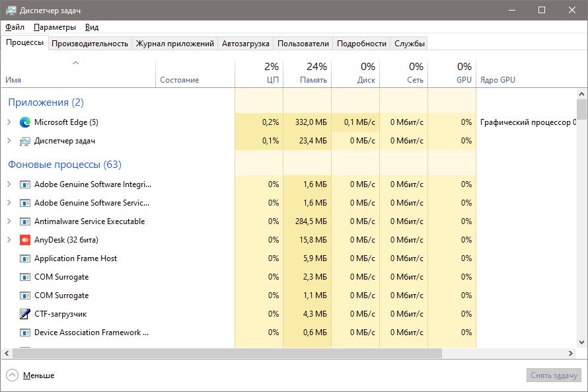Click the CTF-загрузчик pen icon
This screenshot has width=588, height=392.
pos(25,314)
